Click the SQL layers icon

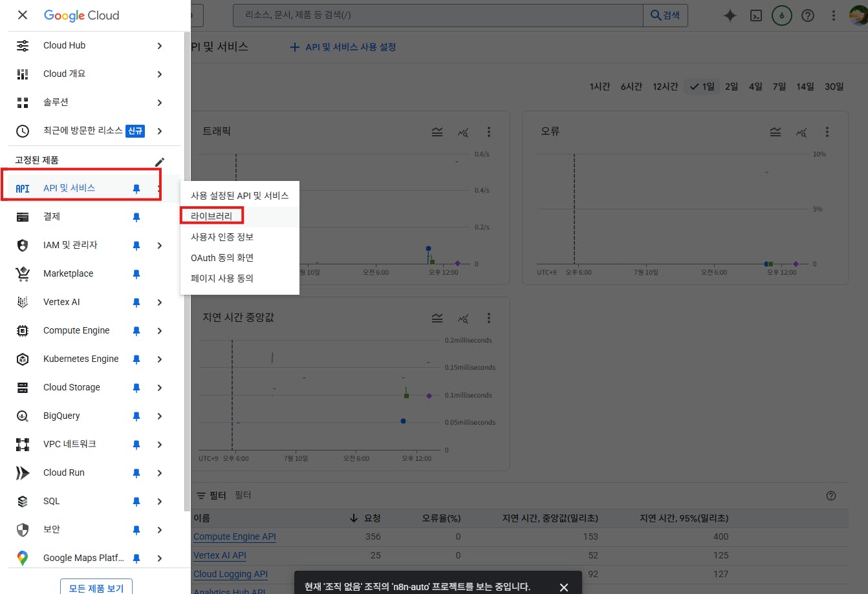[x=23, y=502]
